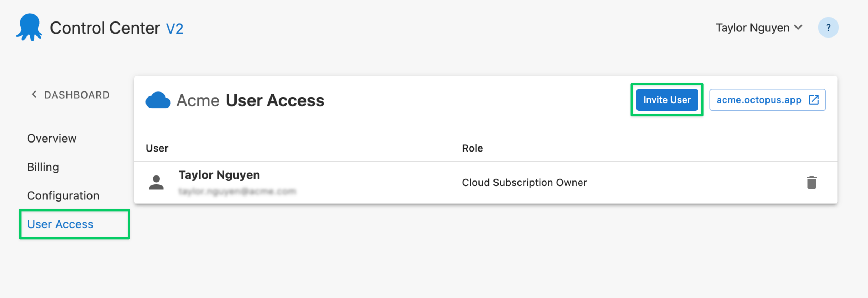868x298 pixels.
Task: Click the person avatar icon in user row
Action: pos(156,183)
